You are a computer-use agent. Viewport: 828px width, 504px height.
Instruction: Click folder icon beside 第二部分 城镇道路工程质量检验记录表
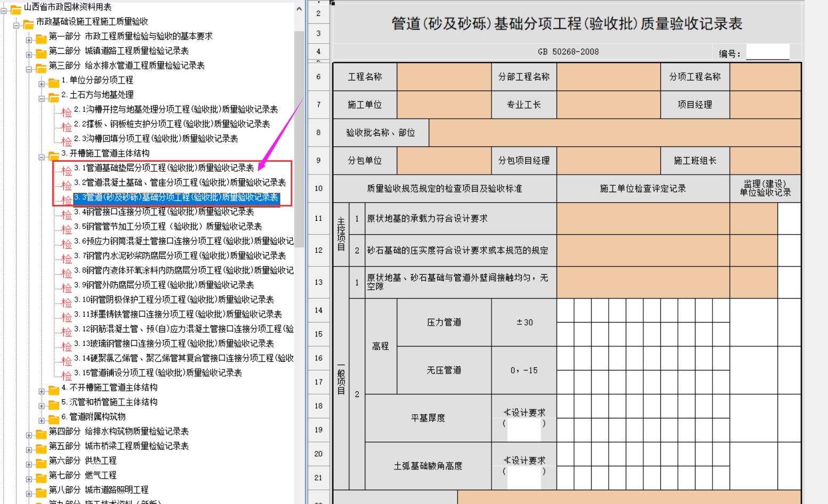pos(41,53)
